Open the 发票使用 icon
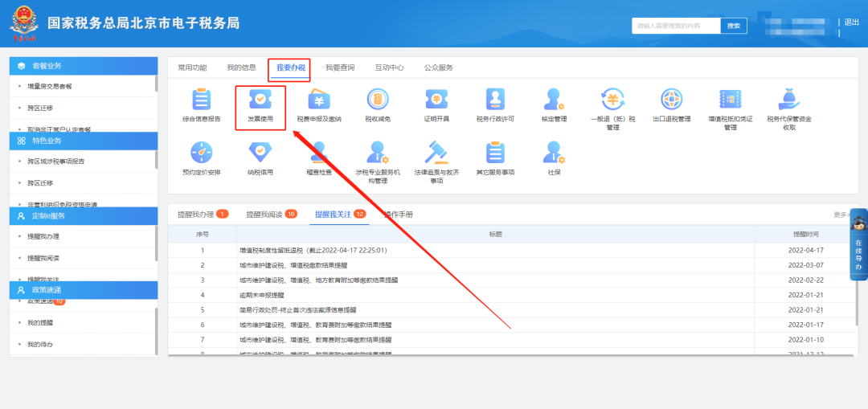 [260, 101]
